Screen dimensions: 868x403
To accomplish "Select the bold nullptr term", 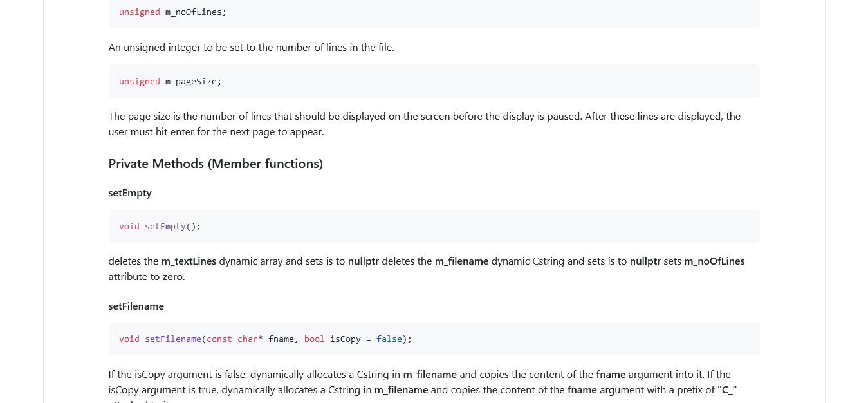I will [x=362, y=261].
